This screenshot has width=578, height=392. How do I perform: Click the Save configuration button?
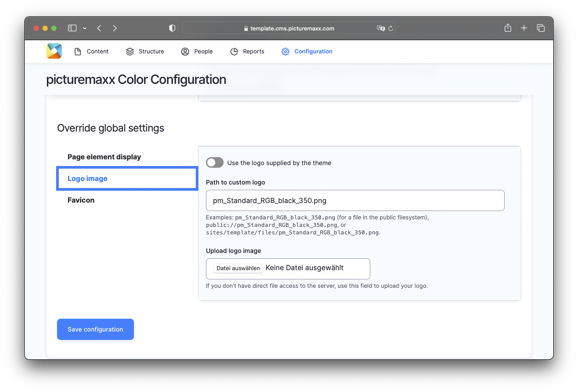[95, 329]
